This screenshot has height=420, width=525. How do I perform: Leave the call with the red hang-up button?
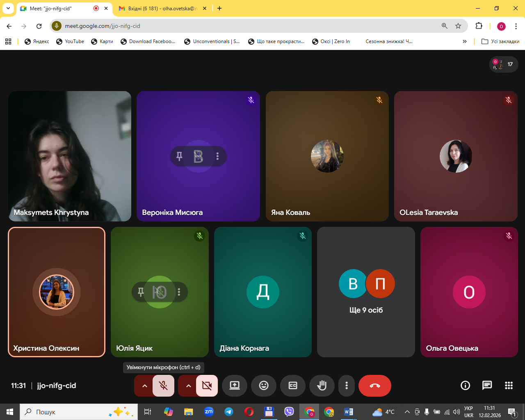374,386
